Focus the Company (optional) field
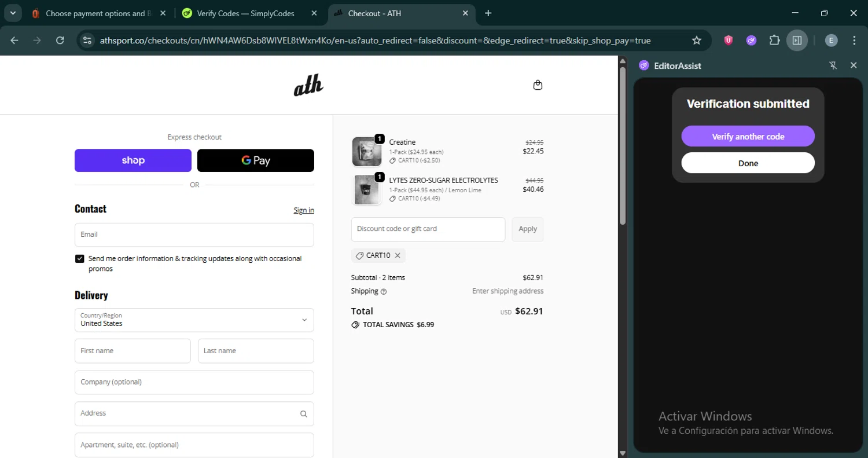868x458 pixels. click(194, 382)
